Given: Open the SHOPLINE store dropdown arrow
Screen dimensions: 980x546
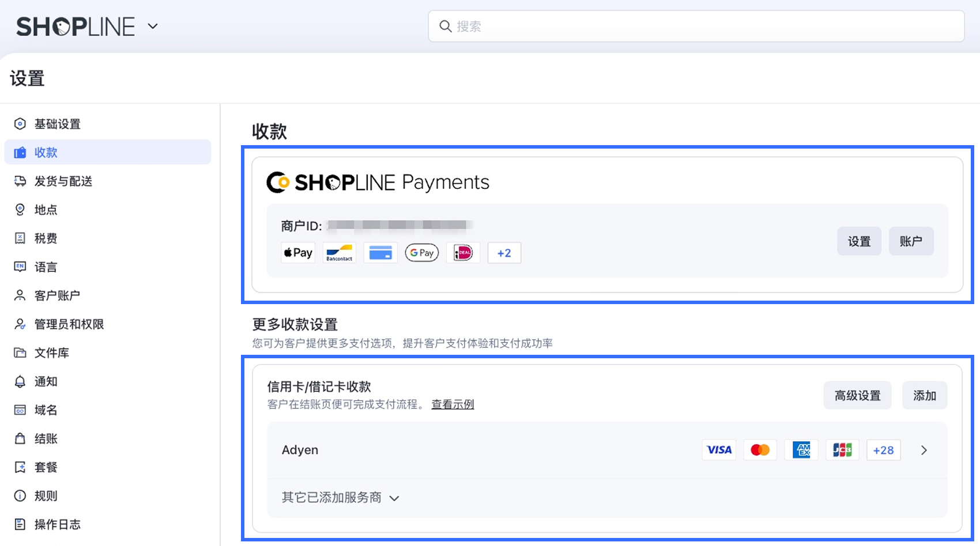Looking at the screenshot, I should (x=153, y=26).
